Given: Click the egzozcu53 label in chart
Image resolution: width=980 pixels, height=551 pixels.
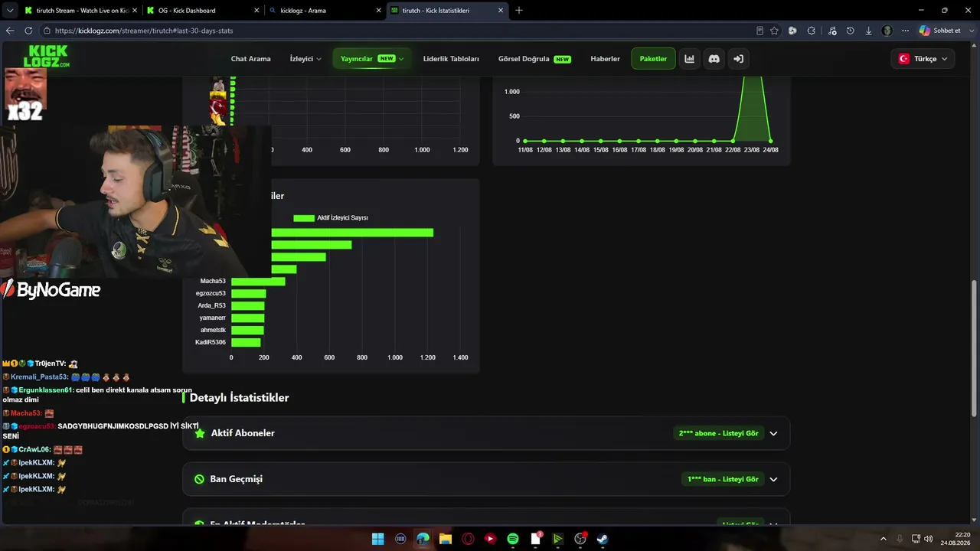Looking at the screenshot, I should pyautogui.click(x=211, y=293).
